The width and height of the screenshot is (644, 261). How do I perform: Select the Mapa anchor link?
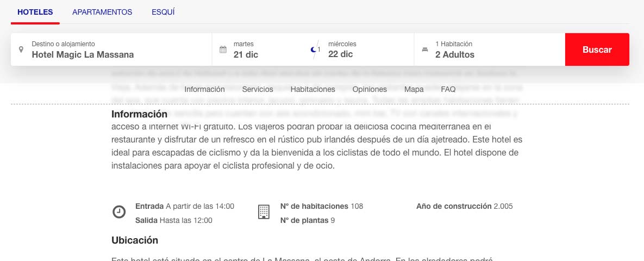414,89
